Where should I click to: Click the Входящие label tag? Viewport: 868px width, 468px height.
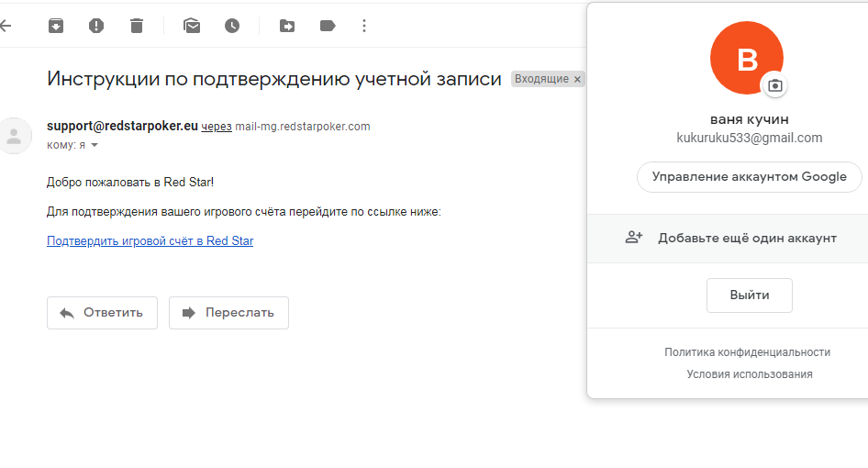[541, 79]
